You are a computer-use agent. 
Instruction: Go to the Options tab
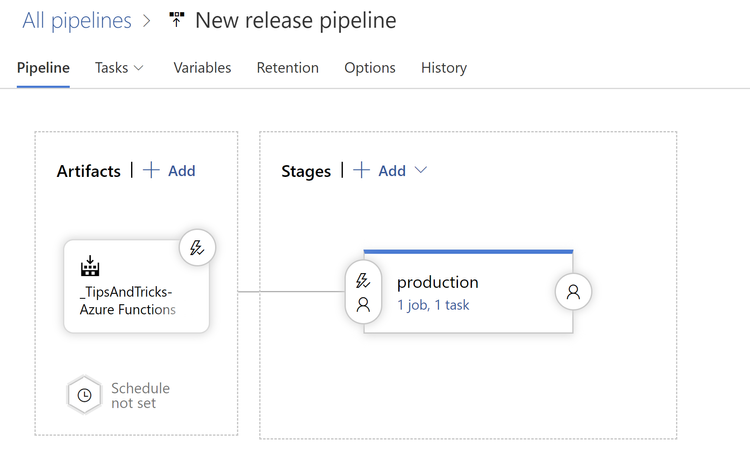point(370,68)
